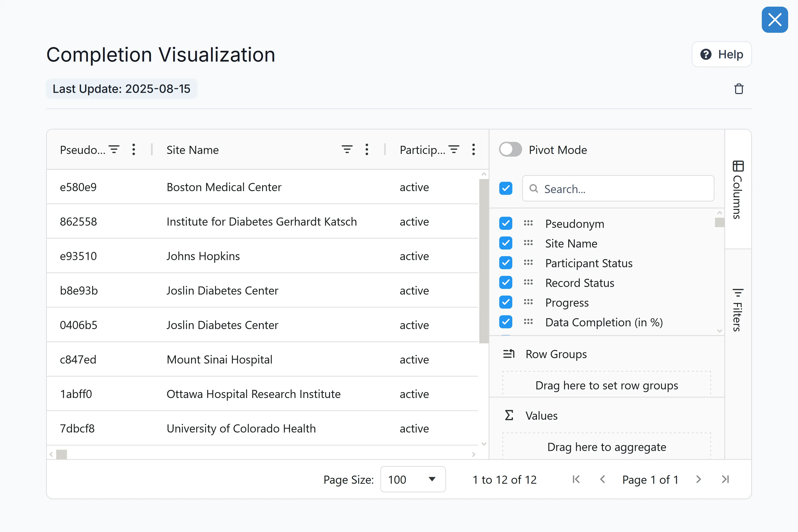
Task: Close the dialog with the blue X
Action: [x=775, y=20]
